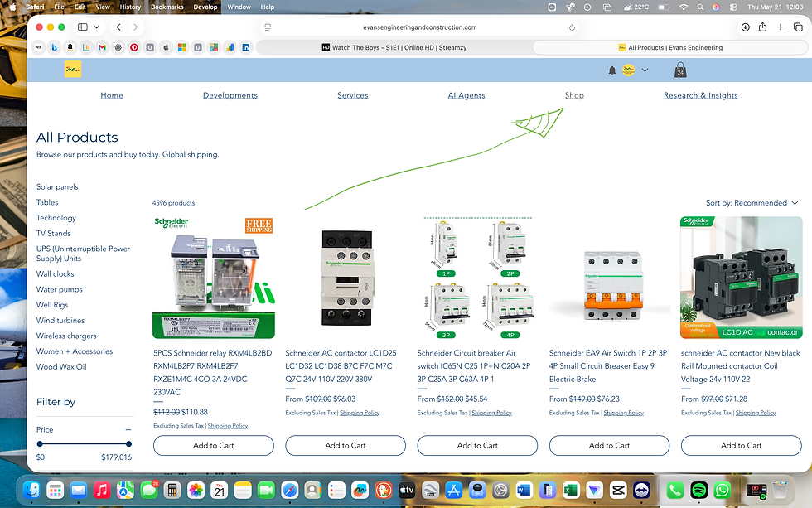The height and width of the screenshot is (508, 812).
Task: Open WhatsApp from the dock
Action: [x=722, y=490]
